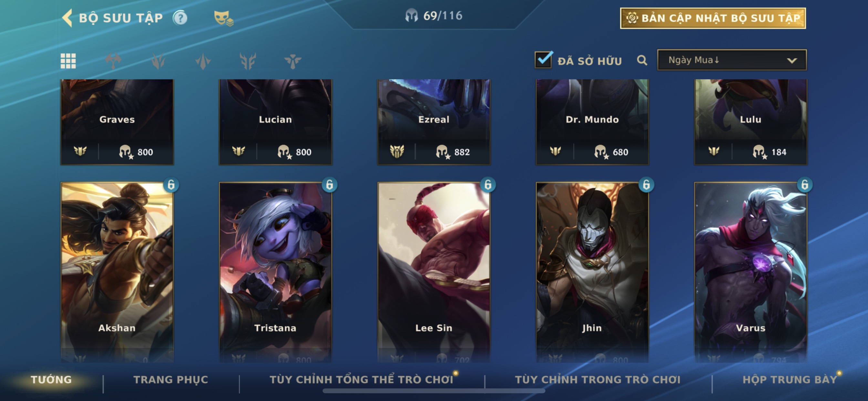Open the help question mark icon
868x401 pixels.
coord(180,17)
